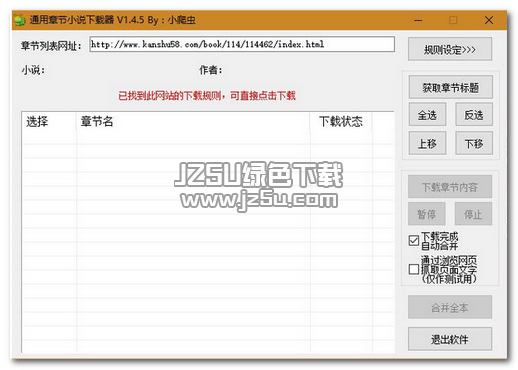Click the 小说: label
The width and height of the screenshot is (518, 370).
(33, 70)
